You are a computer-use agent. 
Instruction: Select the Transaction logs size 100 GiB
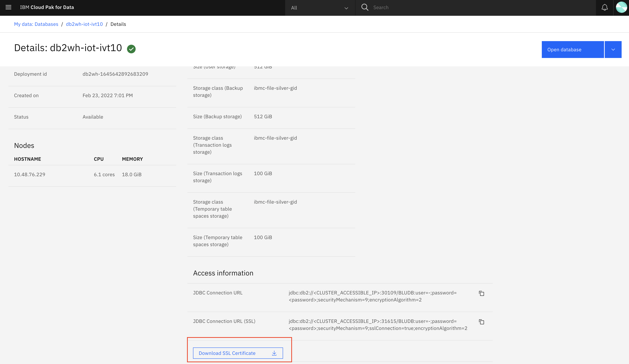(x=263, y=173)
